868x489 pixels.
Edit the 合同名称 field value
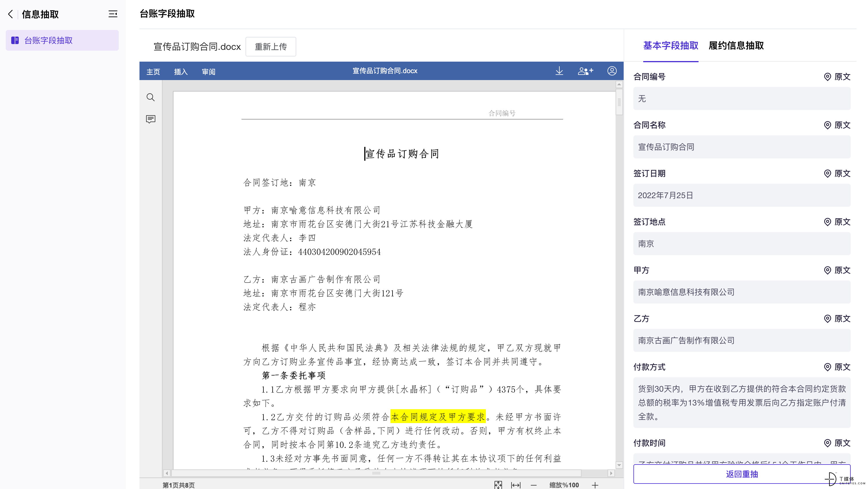742,147
